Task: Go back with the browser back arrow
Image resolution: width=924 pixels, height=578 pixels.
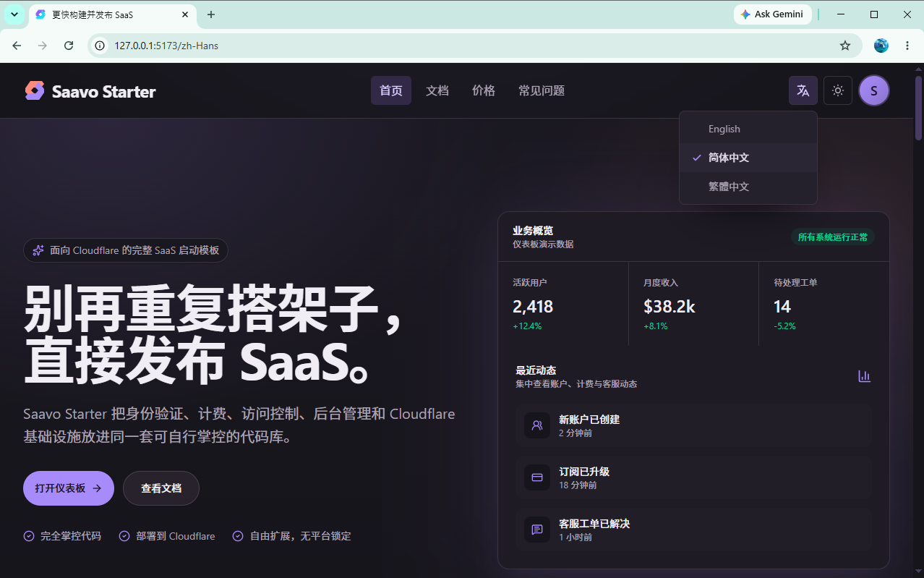Action: (x=17, y=46)
